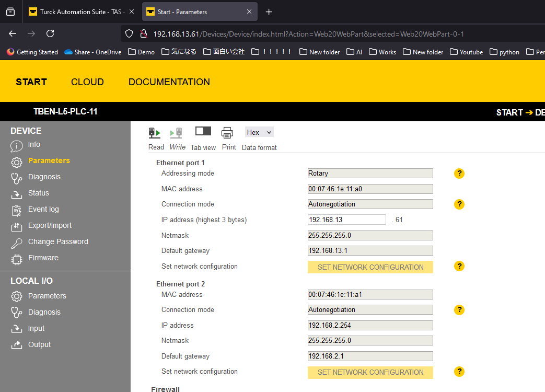Open the Input icon under LOCAL I/O

(x=16, y=328)
